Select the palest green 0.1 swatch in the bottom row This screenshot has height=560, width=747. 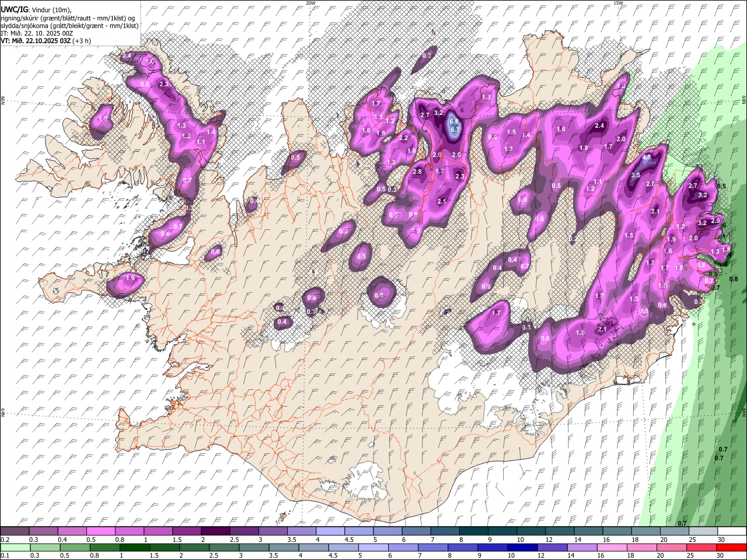click(16, 548)
